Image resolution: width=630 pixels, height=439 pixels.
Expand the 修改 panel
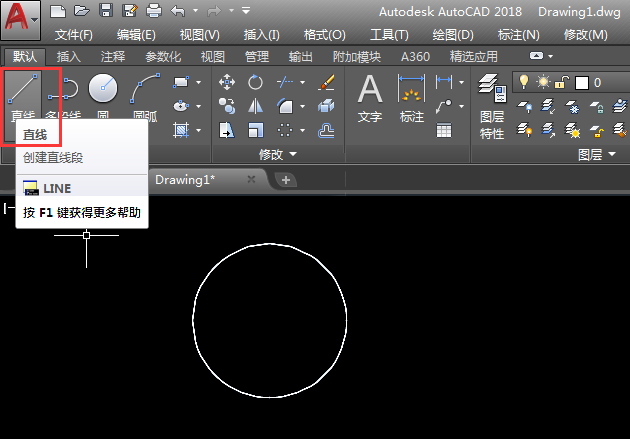(x=278, y=154)
